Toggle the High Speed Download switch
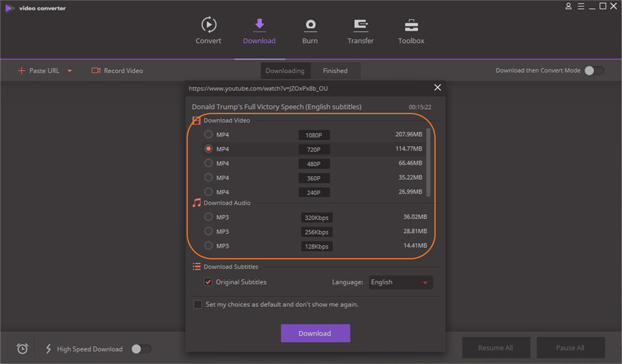This screenshot has height=364, width=622. 141,349
